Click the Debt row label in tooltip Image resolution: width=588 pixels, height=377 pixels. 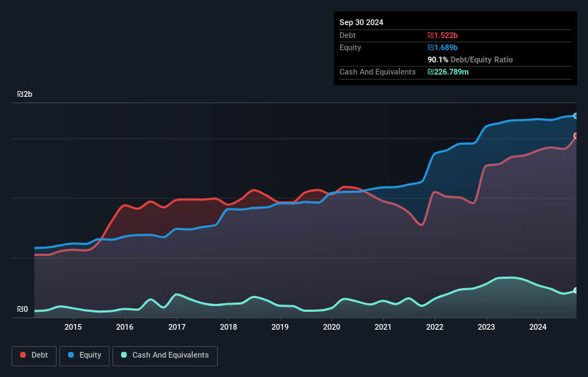(347, 35)
